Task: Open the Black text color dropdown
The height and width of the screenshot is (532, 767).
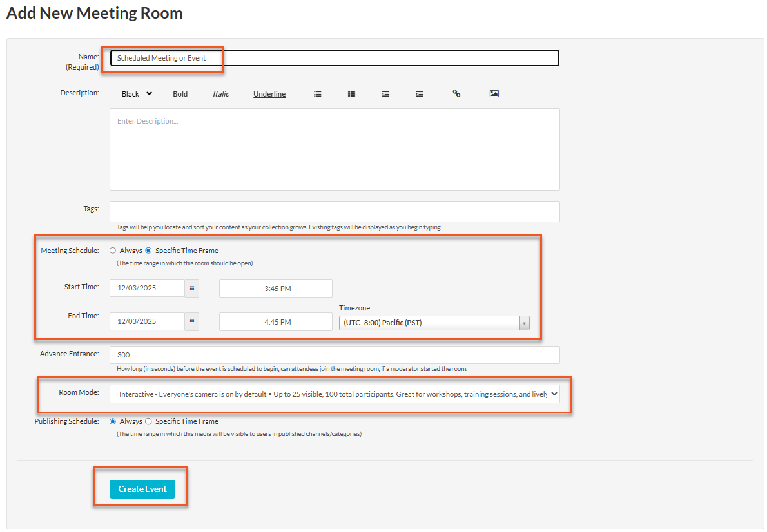Action: [137, 94]
